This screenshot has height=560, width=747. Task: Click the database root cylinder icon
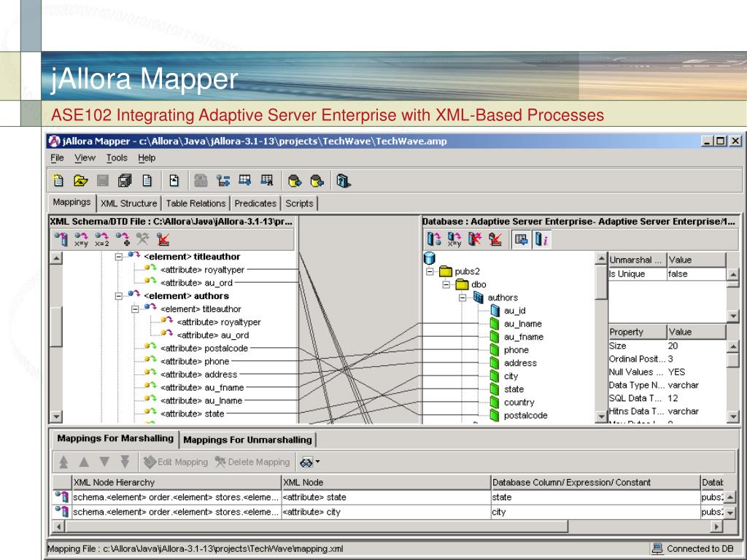(429, 258)
